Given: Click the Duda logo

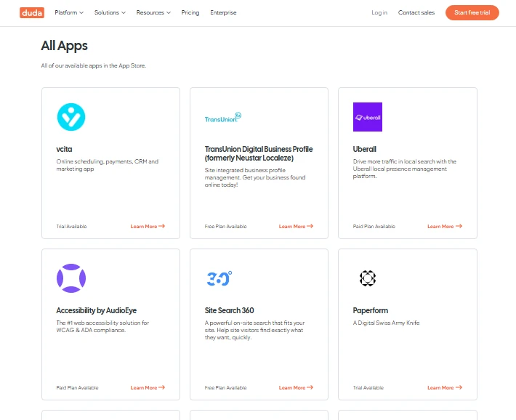Looking at the screenshot, I should click(x=32, y=12).
